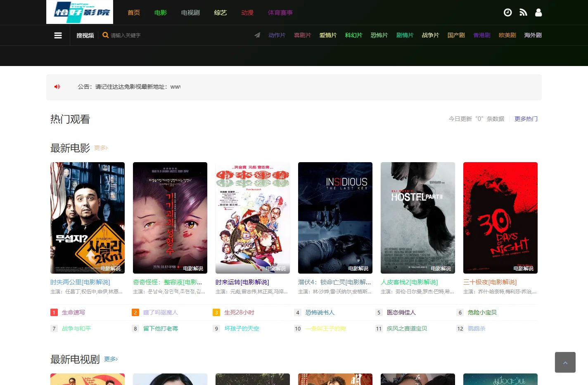The image size is (588, 385).
Task: Select the 动作片 genre link
Action: [277, 35]
